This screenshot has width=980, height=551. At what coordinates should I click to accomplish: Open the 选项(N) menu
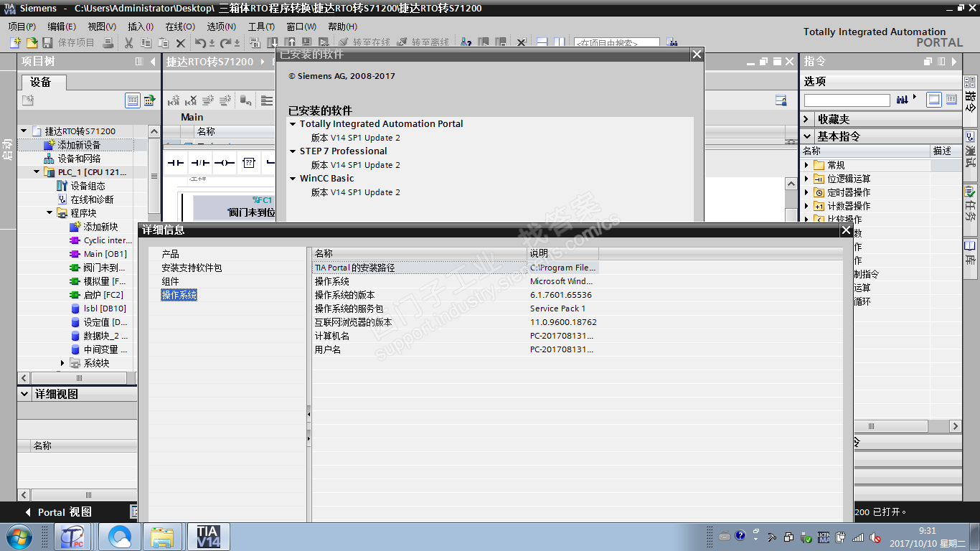(x=221, y=27)
